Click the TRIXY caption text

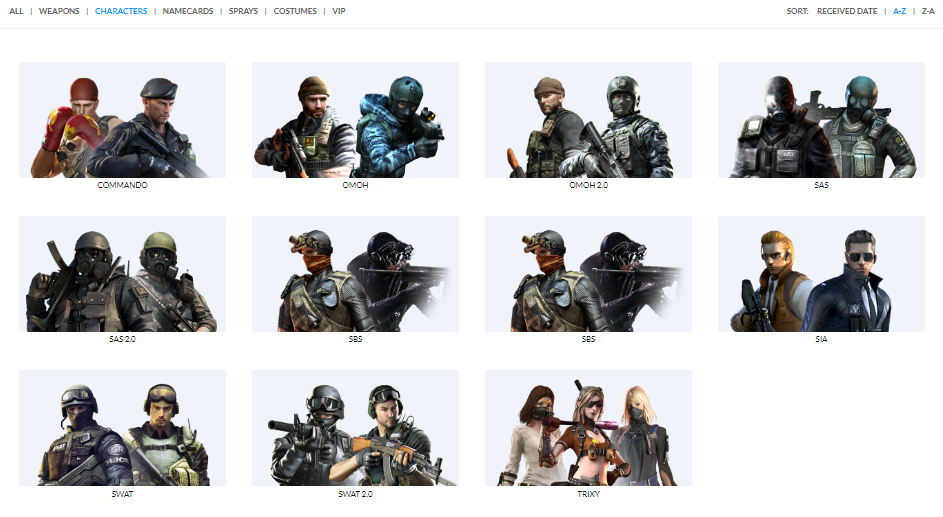pyautogui.click(x=588, y=494)
